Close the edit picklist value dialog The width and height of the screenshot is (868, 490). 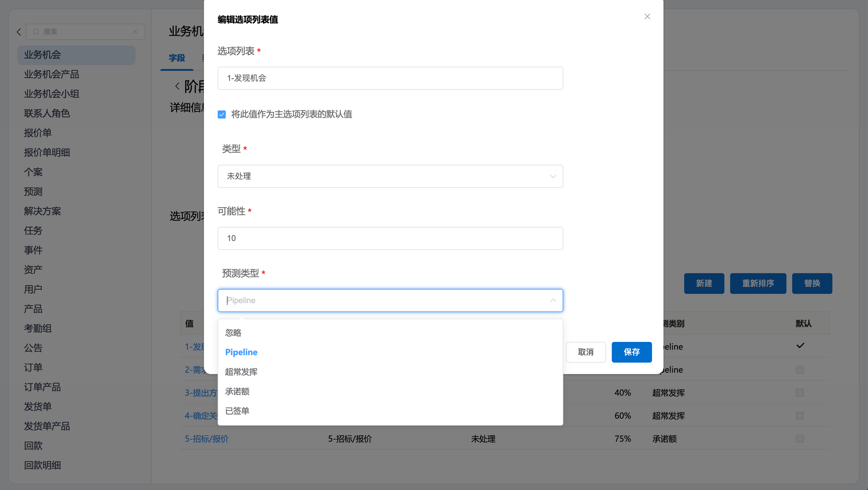click(x=647, y=17)
